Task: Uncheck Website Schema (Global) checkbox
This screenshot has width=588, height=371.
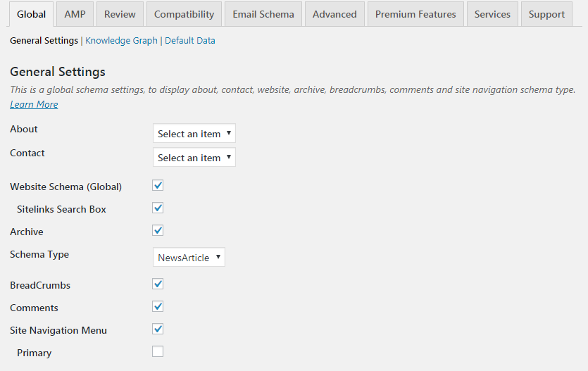Action: [158, 186]
